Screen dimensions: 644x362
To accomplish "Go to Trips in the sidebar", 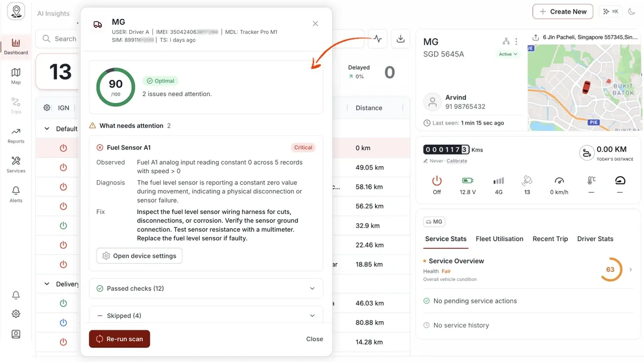I will click(x=16, y=105).
